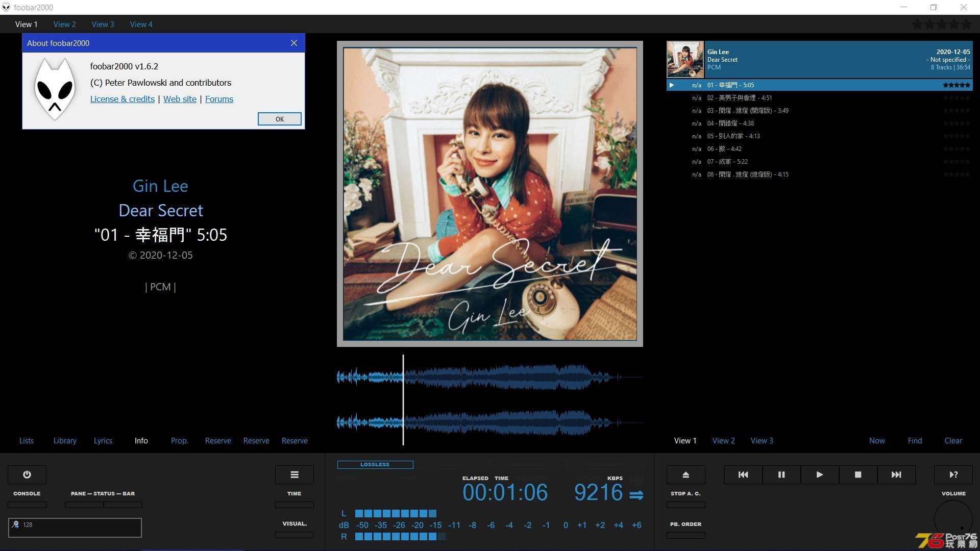Viewport: 980px width, 551px height.
Task: Click the eject/open icon button
Action: (686, 474)
